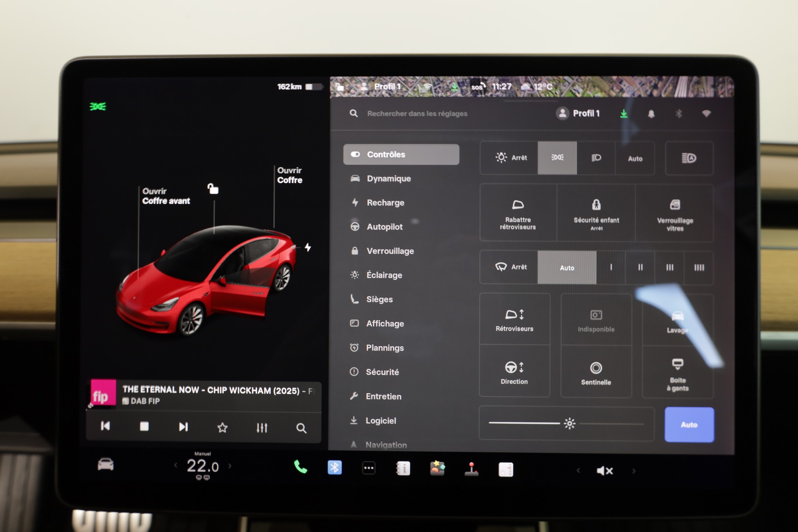Open equalizer settings in media player
Screen dimensions: 798x532
tap(262, 428)
